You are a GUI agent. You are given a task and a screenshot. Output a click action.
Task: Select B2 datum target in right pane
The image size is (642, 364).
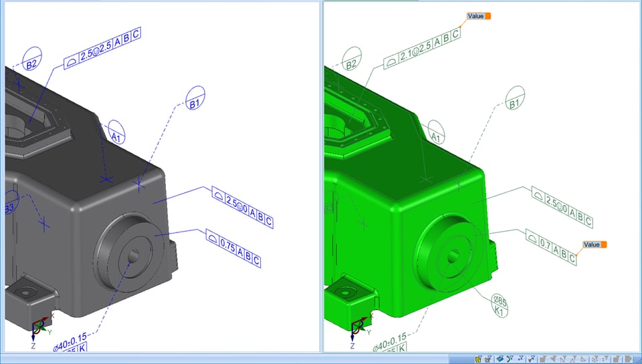[352, 59]
